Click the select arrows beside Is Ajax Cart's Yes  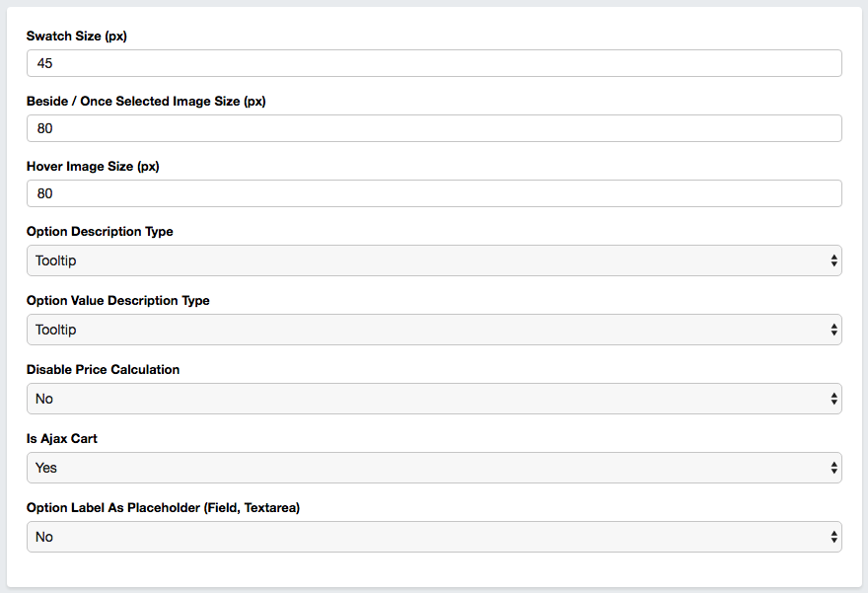point(833,468)
